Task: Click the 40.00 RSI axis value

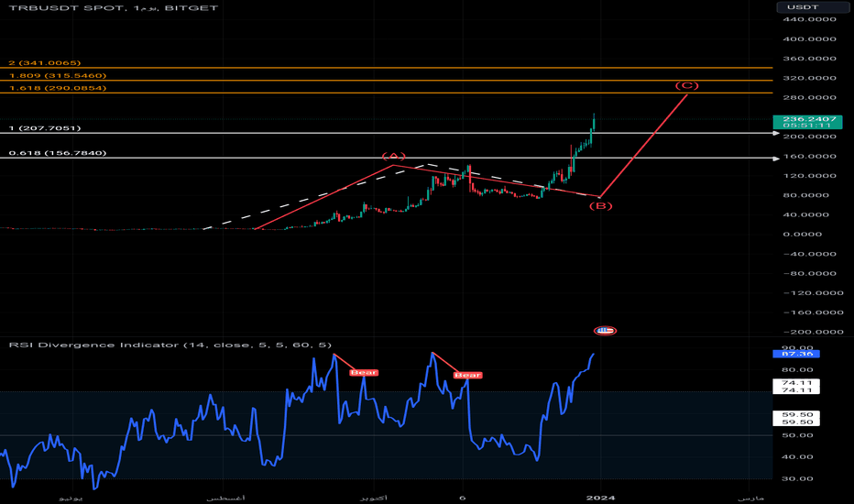Action: click(797, 457)
